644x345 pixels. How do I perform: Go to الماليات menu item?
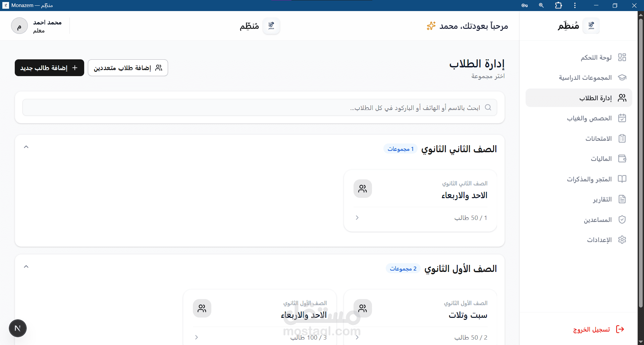[x=579, y=159]
